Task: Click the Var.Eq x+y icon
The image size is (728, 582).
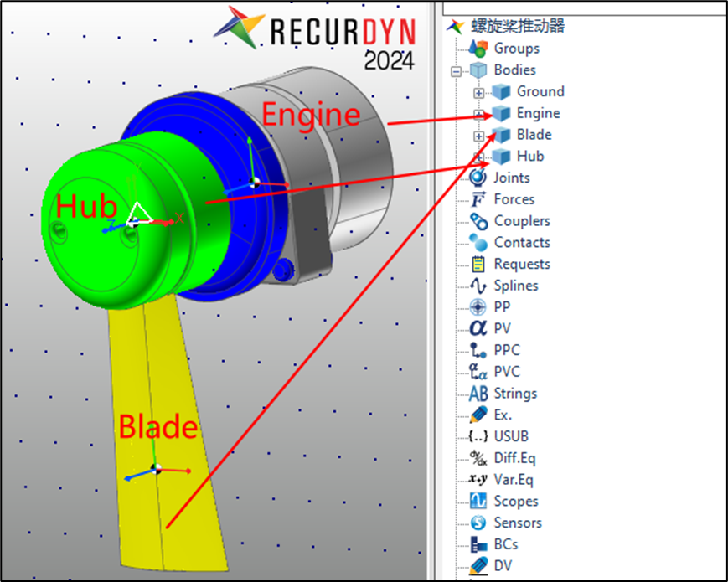Action: point(478,479)
